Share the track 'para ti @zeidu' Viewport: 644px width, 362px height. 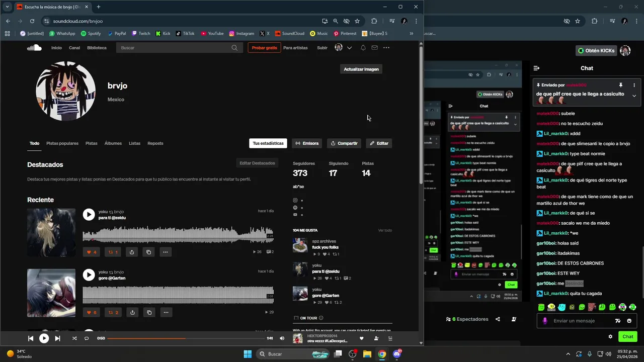(132, 252)
